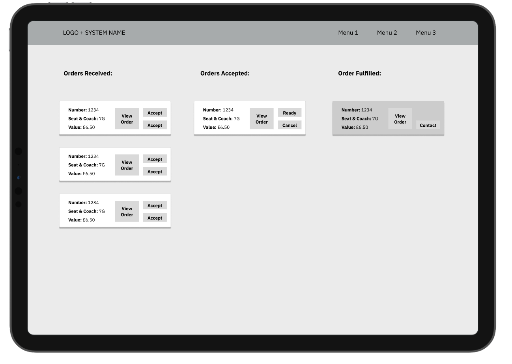Screen dimensions: 512x364
Task: Click Contact on the fulfilled order card
Action: [428, 125]
